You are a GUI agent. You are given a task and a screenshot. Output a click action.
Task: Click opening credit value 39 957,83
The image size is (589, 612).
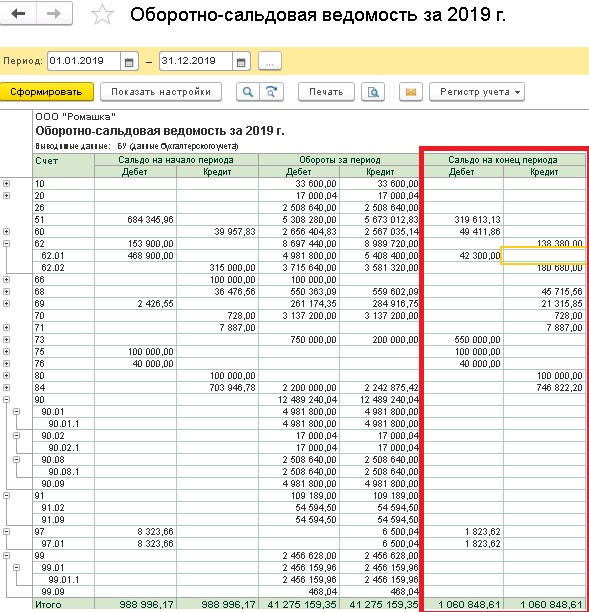[x=235, y=232]
